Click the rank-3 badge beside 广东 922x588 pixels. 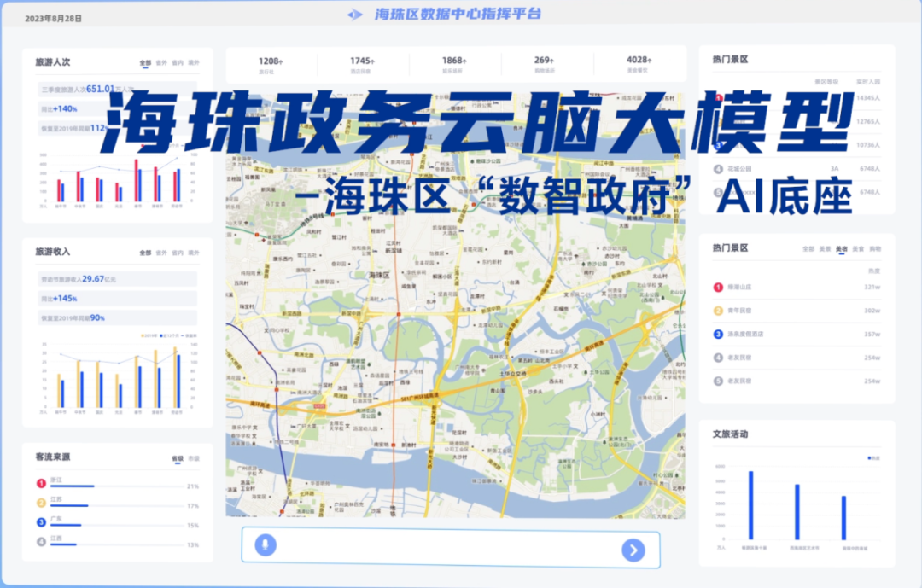click(x=41, y=522)
